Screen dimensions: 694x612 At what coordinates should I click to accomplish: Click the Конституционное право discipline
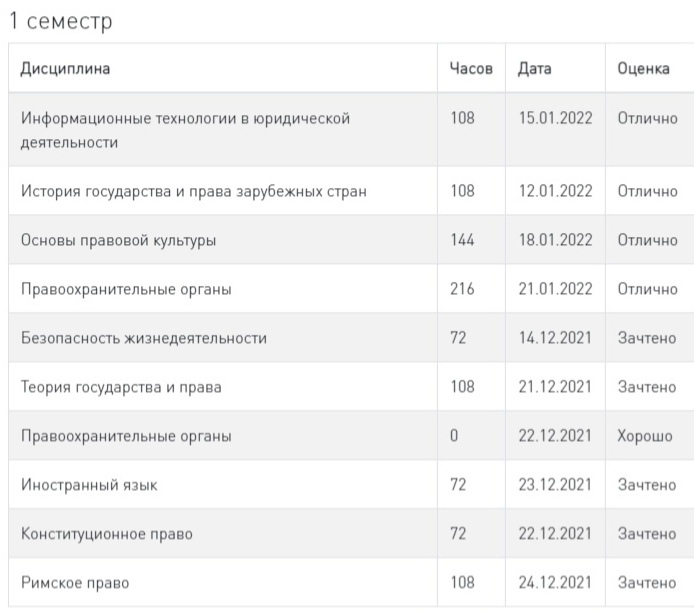tap(107, 534)
